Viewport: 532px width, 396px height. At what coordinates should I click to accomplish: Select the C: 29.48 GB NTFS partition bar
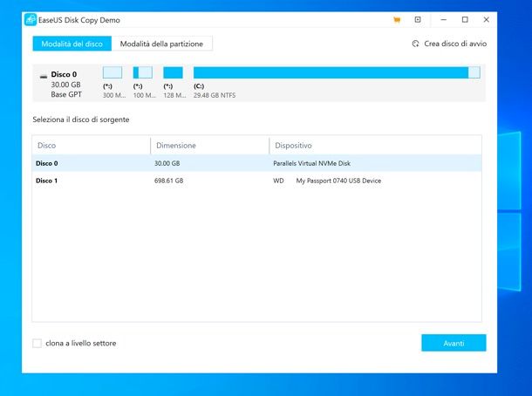point(337,72)
